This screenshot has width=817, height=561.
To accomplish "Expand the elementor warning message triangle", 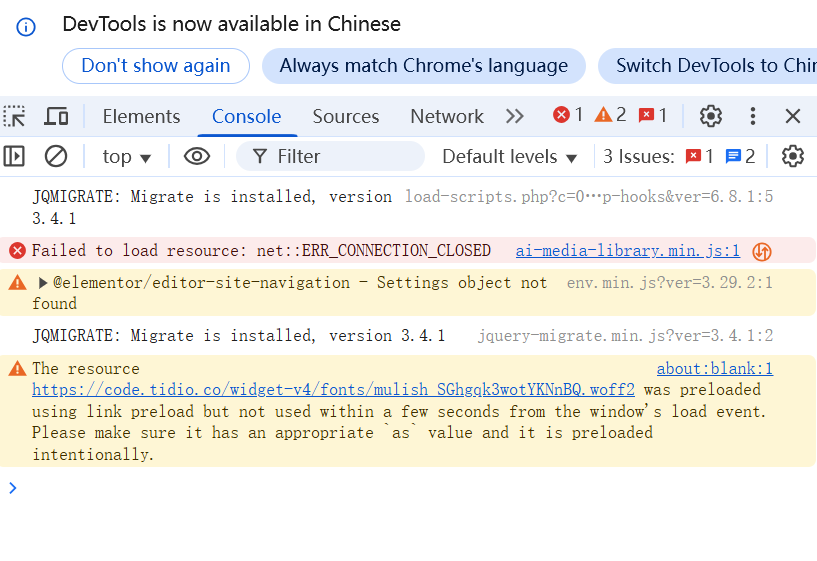I will pos(43,283).
